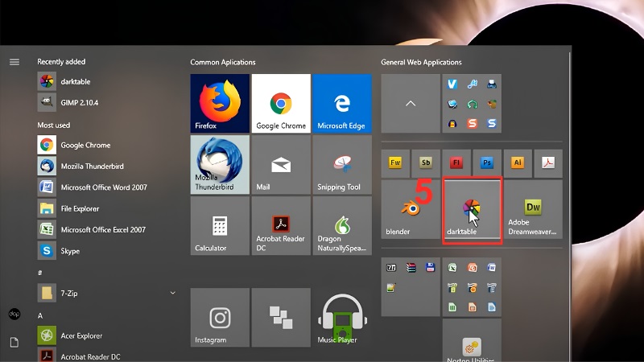
Task: Open the Adobe Flash (Fl) tile
Action: pyautogui.click(x=456, y=163)
